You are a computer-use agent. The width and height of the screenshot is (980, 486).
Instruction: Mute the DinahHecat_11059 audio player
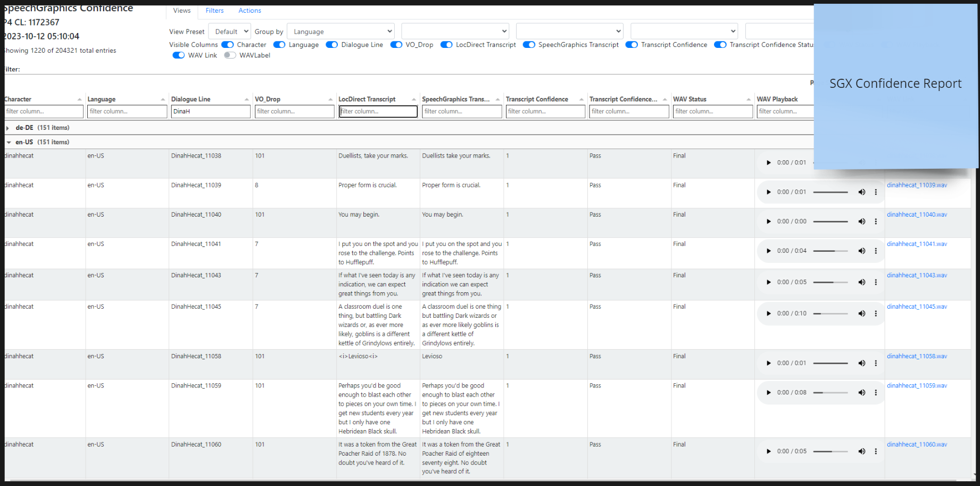coord(861,392)
